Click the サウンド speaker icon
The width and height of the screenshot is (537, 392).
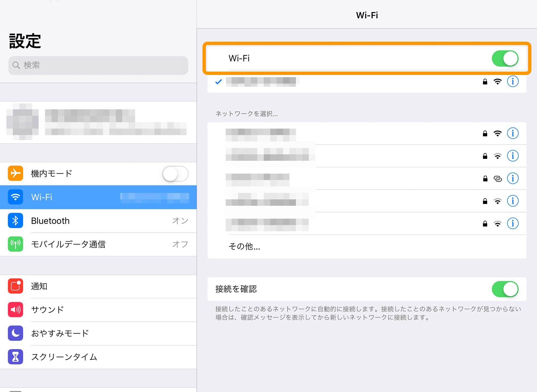(x=15, y=310)
